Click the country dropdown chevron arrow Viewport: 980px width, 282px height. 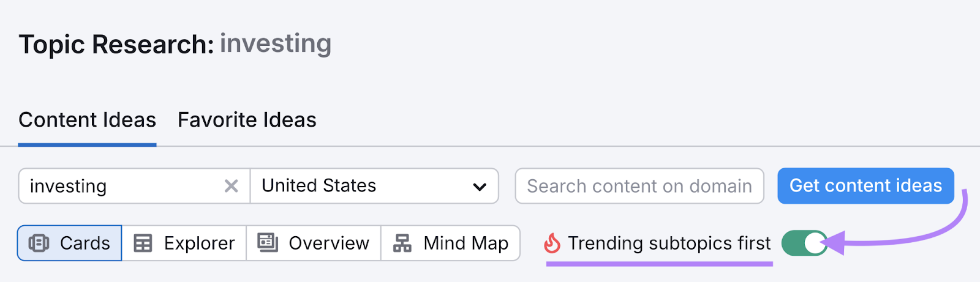point(480,187)
